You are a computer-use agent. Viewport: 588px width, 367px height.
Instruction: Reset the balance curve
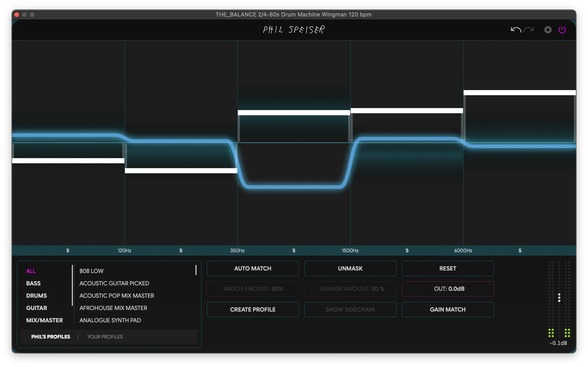(x=447, y=268)
